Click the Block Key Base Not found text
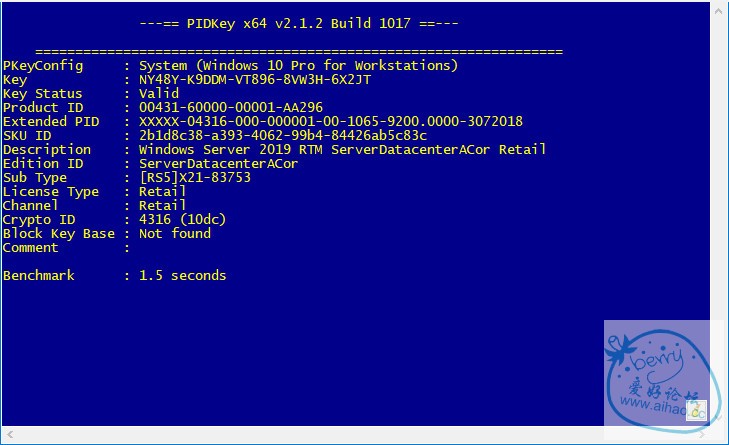Viewport: 729px width, 445px height. [175, 234]
